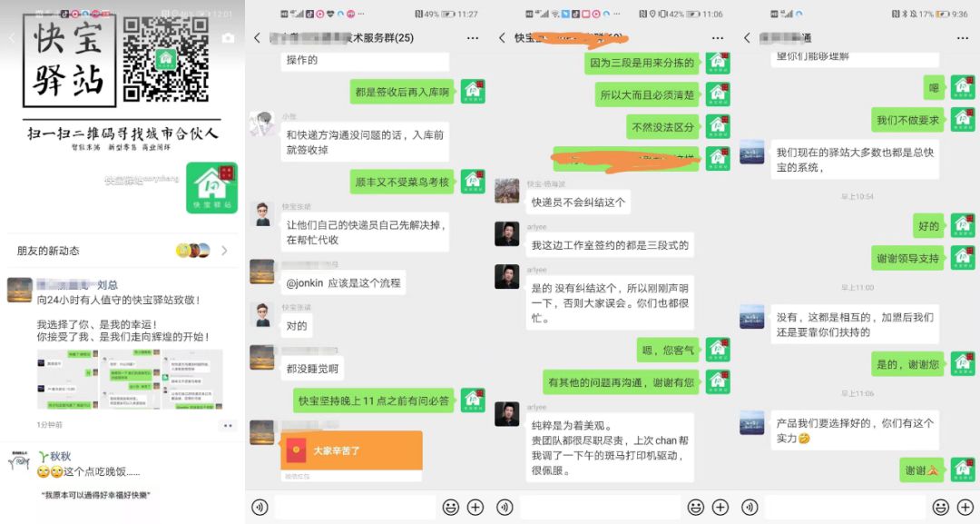The width and height of the screenshot is (980, 524).
Task: Tap the plus attachment icon in second chat
Action: (x=475, y=507)
